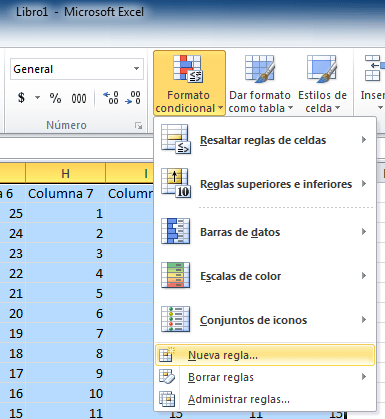Viewport: 385px width, 419px height.
Task: Open the Estilos de celda gallery
Action: point(322,83)
